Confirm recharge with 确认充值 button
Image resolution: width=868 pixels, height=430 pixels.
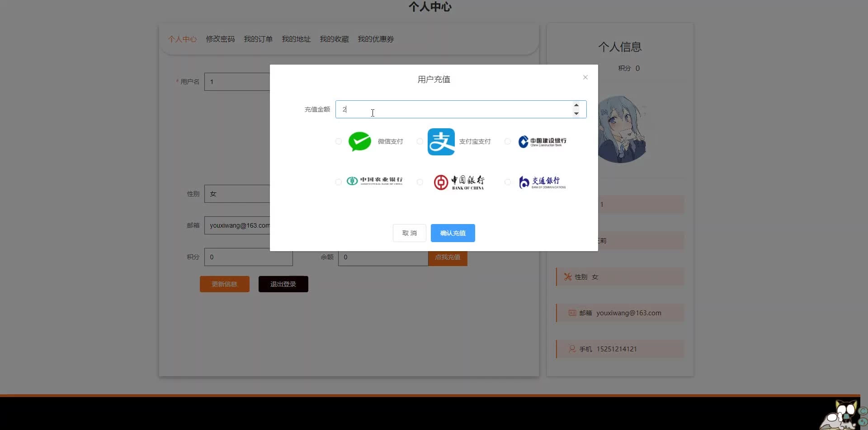tap(453, 233)
